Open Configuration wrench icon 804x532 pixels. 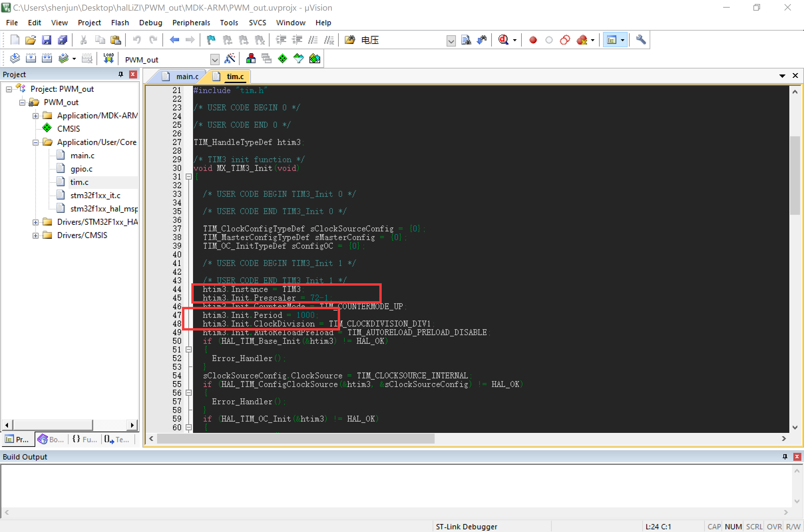pos(641,40)
